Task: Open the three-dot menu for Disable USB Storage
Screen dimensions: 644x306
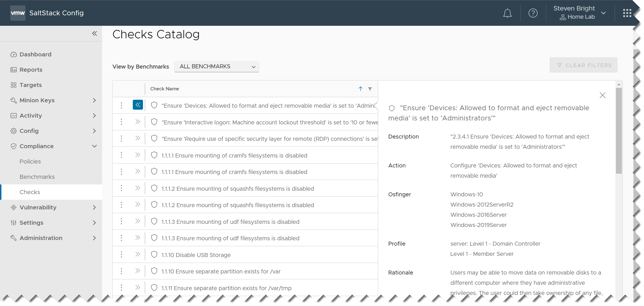Action: coord(121,255)
